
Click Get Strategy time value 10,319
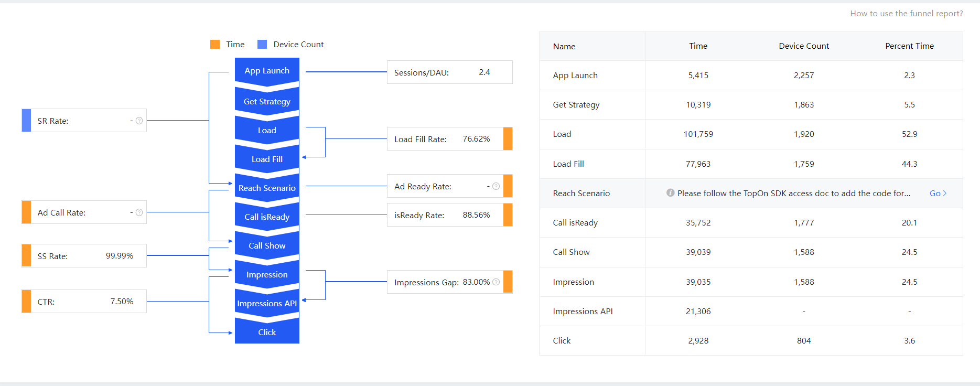click(x=698, y=105)
